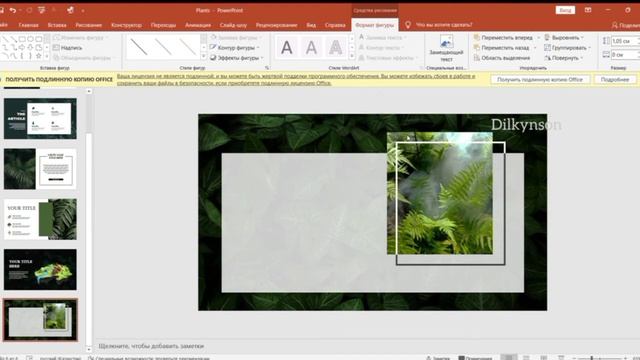640x360 pixels.
Task: Pick the second gray line style preset
Action: (x=164, y=47)
